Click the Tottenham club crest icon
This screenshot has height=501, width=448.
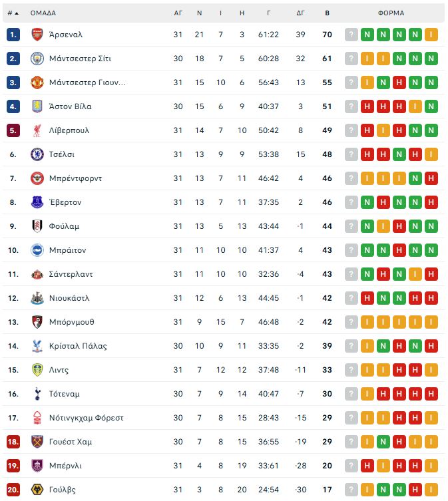(37, 394)
